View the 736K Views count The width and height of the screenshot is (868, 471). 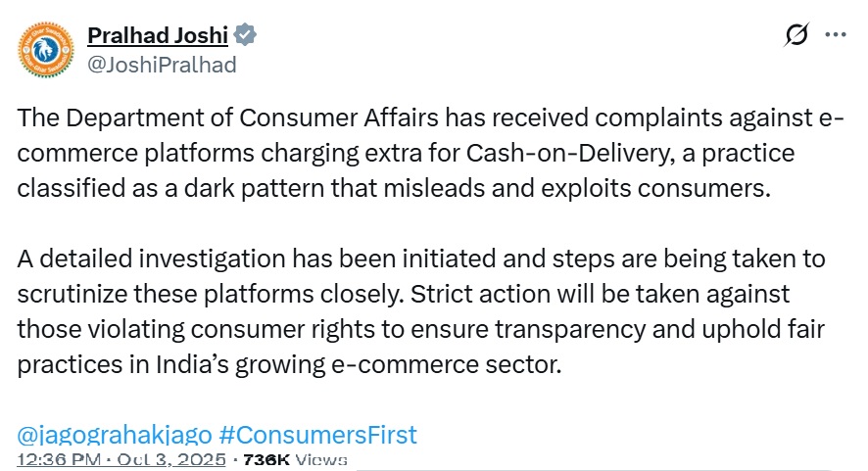click(294, 458)
